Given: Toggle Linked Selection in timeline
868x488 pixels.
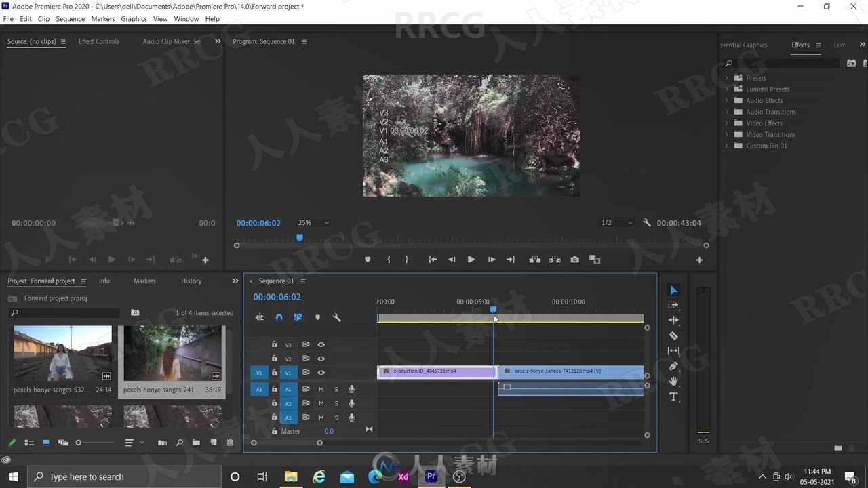Looking at the screenshot, I should (x=298, y=317).
